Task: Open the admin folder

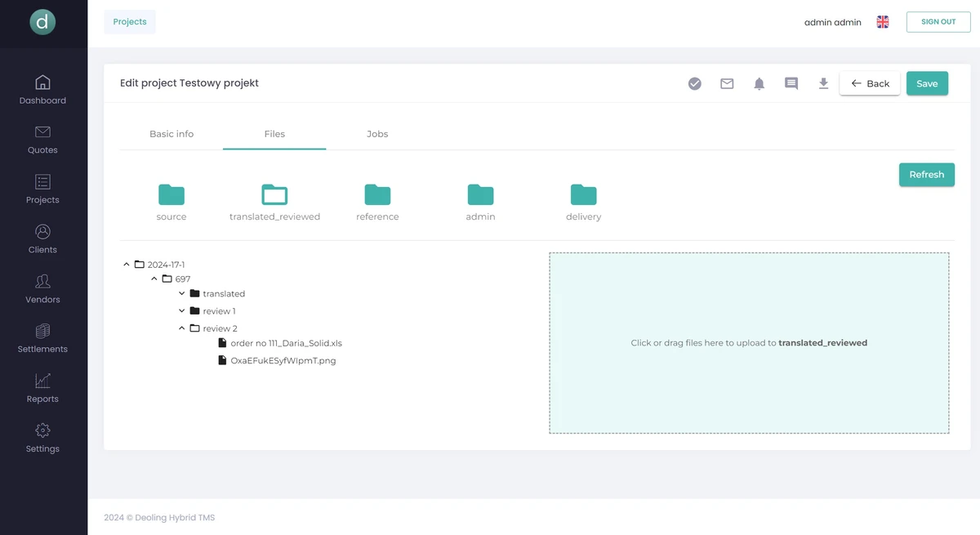Action: pos(480,195)
